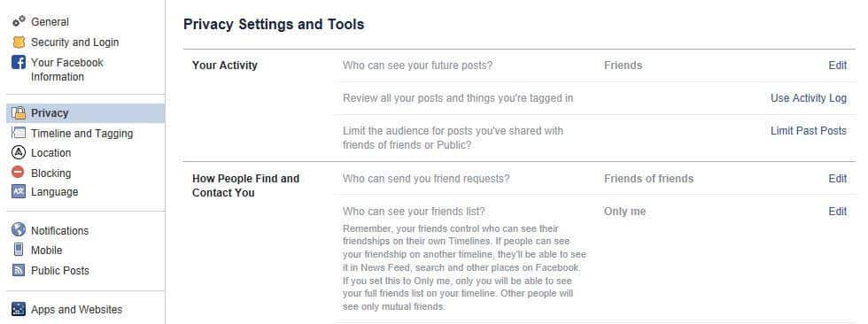This screenshot has width=868, height=324.
Task: Click the Mobile phone icon
Action: pos(19,250)
